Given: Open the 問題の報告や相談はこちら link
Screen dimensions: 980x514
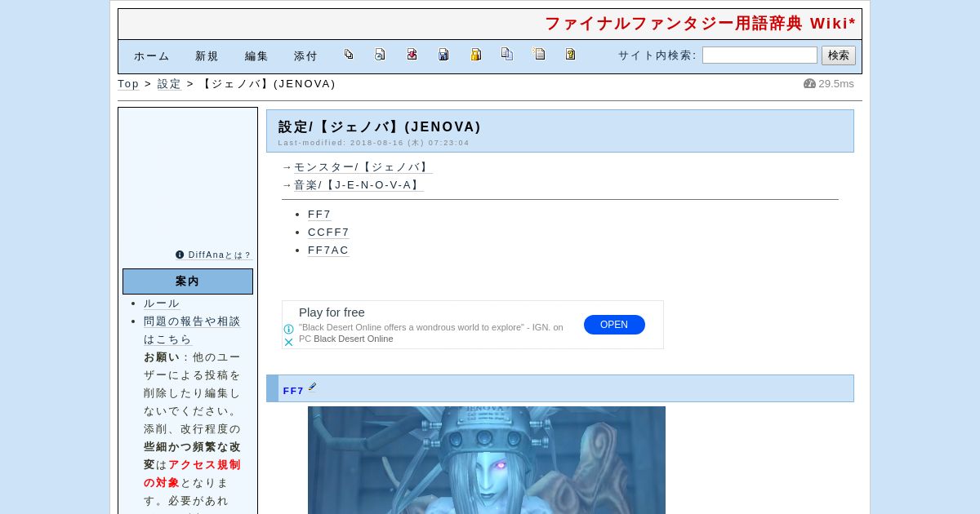Looking at the screenshot, I should 192,330.
